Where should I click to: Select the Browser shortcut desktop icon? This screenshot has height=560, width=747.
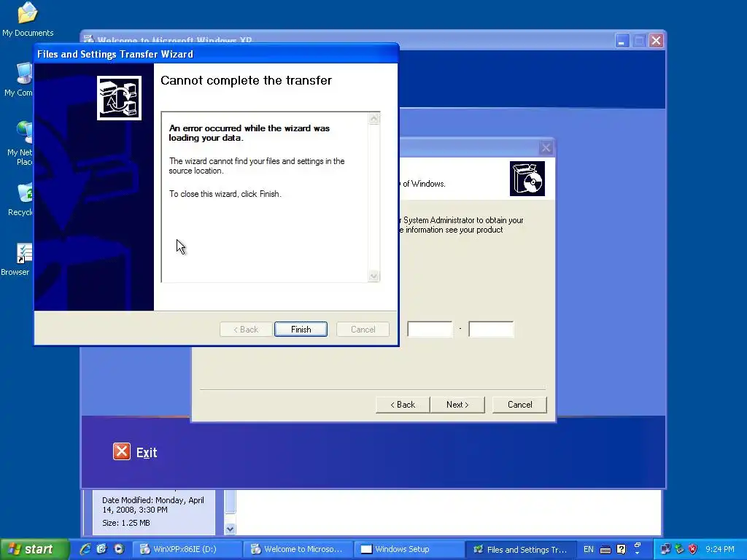(16, 260)
